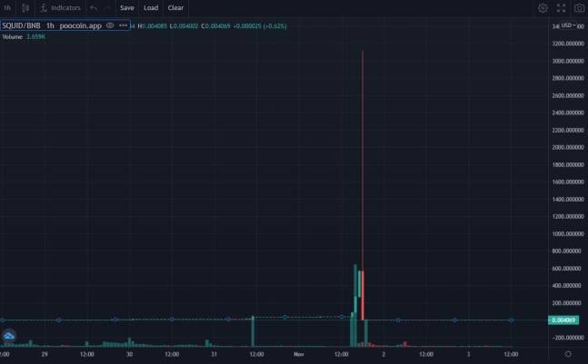Redo the last chart action
This screenshot has height=364, width=588.
(107, 8)
